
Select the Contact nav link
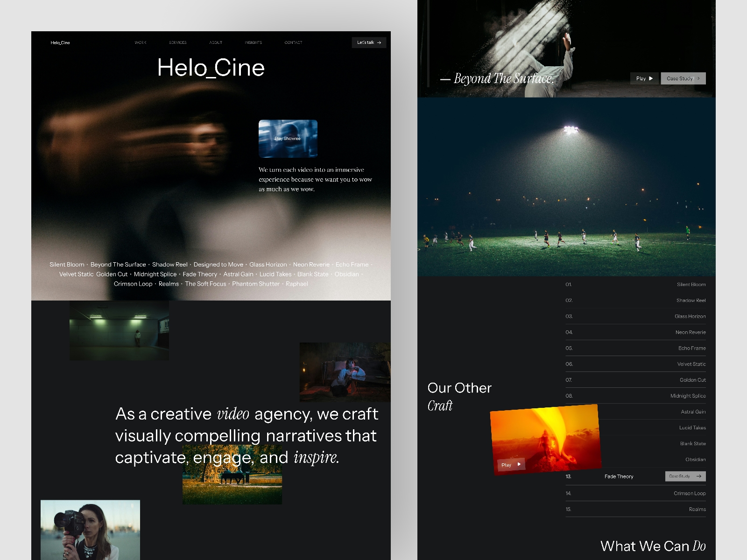[x=293, y=42]
